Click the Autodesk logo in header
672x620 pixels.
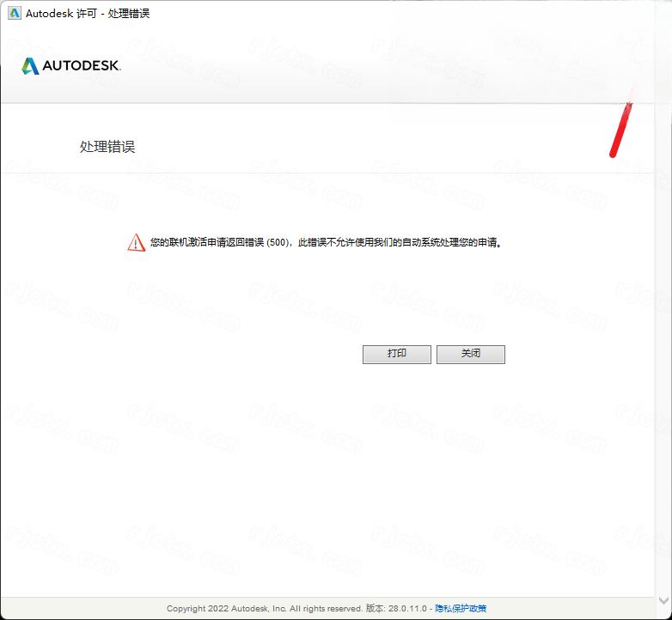pyautogui.click(x=71, y=66)
